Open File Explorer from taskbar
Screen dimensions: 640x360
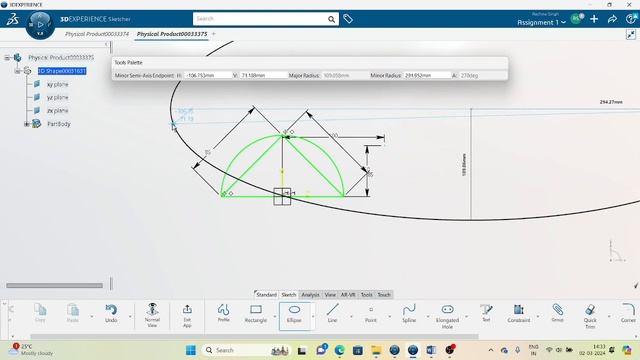[x=376, y=350]
